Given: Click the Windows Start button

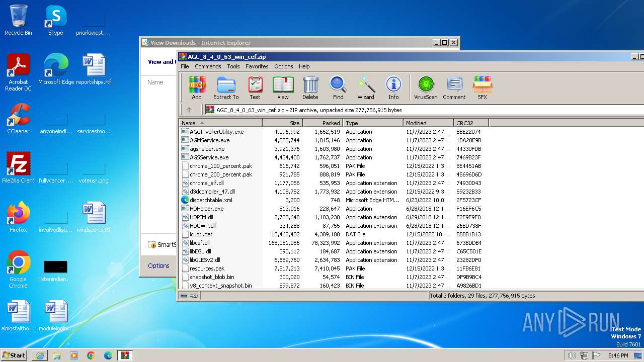Looking at the screenshot, I should point(14,355).
